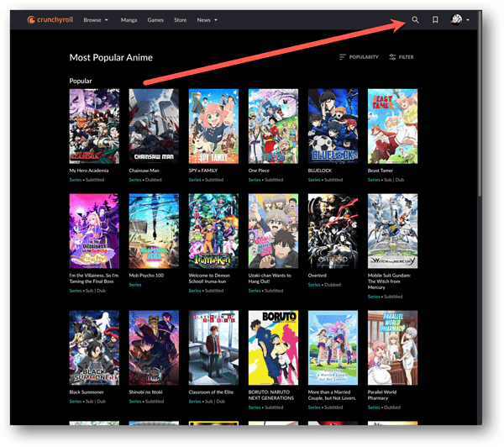
Task: Open One Piece poster
Action: [x=273, y=126]
